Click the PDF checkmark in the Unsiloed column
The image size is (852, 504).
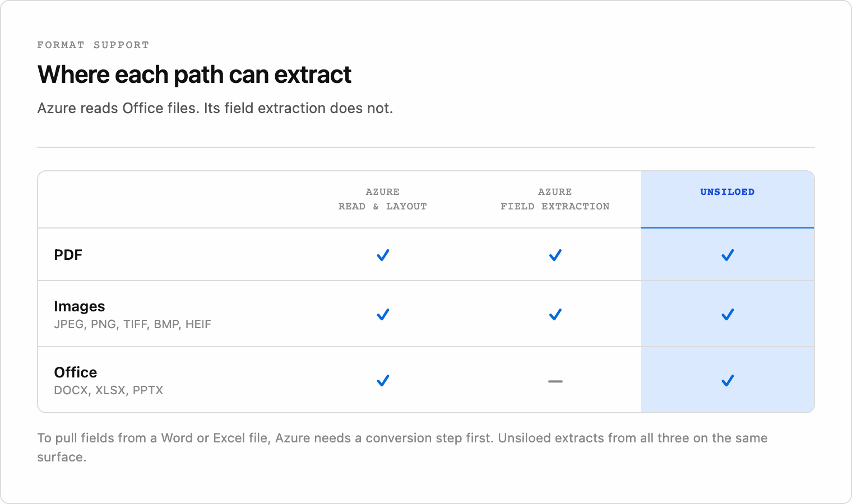728,255
